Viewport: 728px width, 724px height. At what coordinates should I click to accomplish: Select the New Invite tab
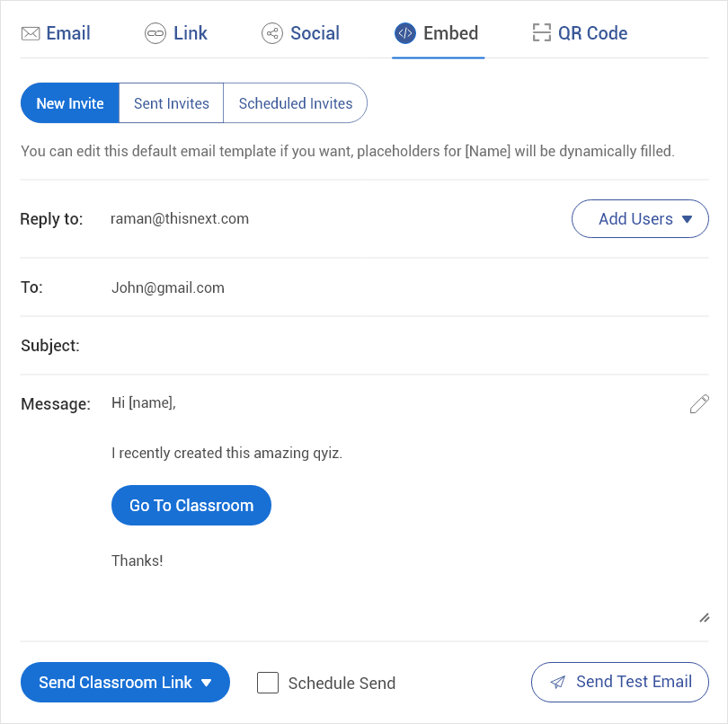(x=70, y=103)
